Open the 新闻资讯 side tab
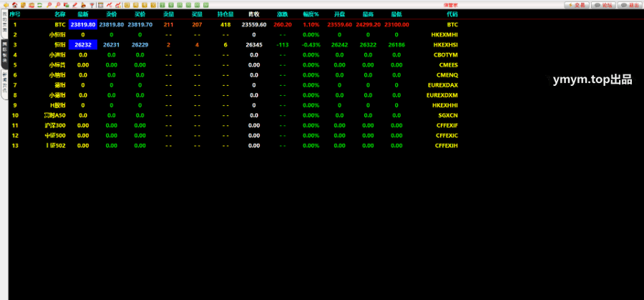Viewport: 644px width, 300px height. coord(4,84)
